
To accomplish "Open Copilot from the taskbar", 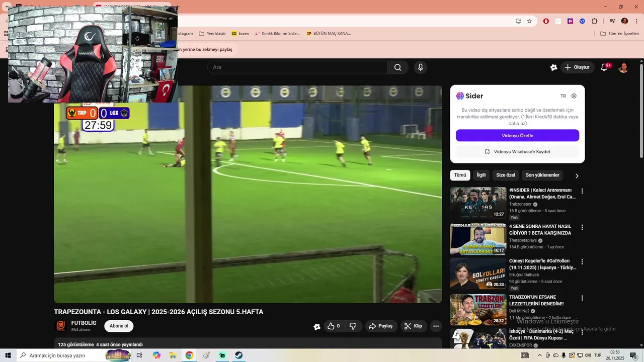I will tap(156, 355).
